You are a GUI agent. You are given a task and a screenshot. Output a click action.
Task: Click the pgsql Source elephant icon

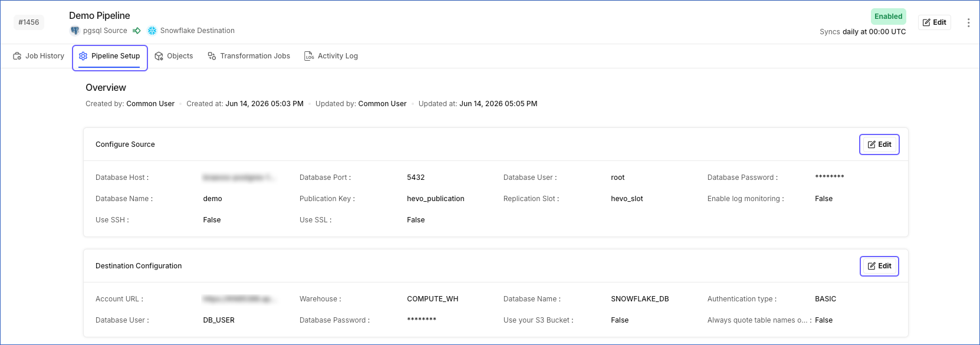(x=75, y=31)
